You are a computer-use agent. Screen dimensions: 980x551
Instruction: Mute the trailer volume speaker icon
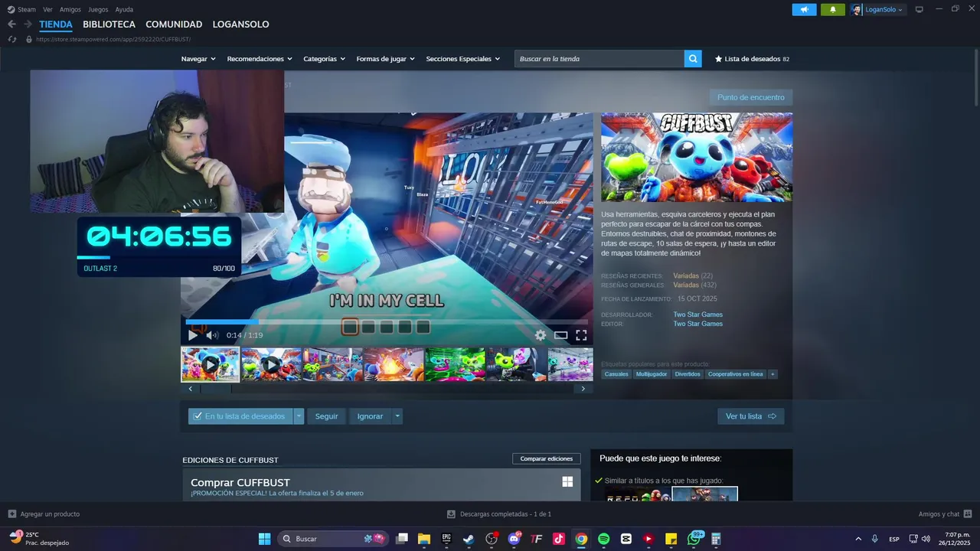click(x=212, y=335)
